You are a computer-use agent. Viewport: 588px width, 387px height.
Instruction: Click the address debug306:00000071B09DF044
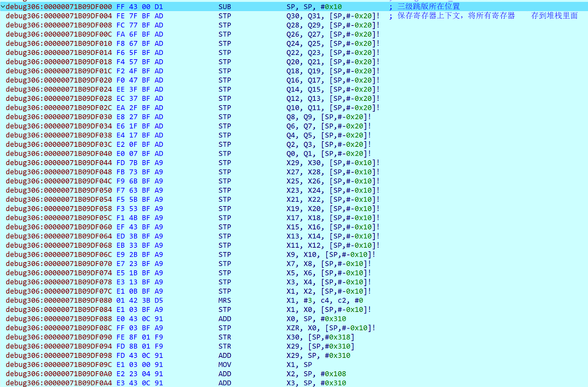[x=59, y=163]
